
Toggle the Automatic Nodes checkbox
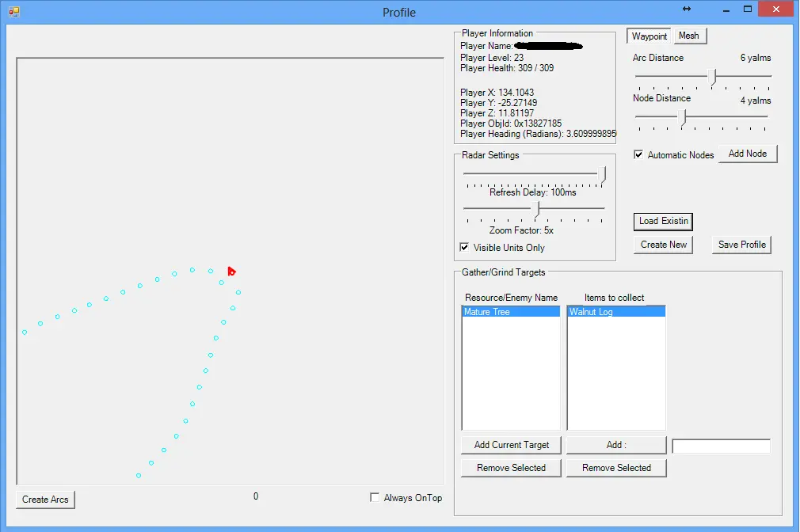click(638, 155)
